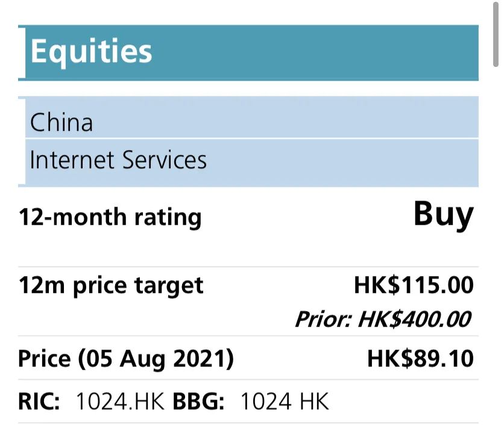Viewport: 504px width, 431px height.
Task: Click the Buy rating value
Action: (x=444, y=215)
